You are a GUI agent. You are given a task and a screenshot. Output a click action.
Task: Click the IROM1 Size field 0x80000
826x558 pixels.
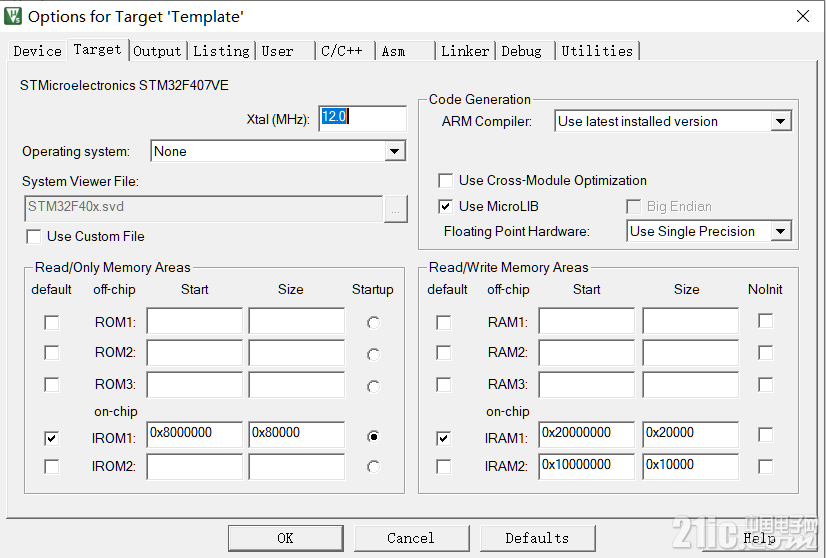[x=297, y=434]
